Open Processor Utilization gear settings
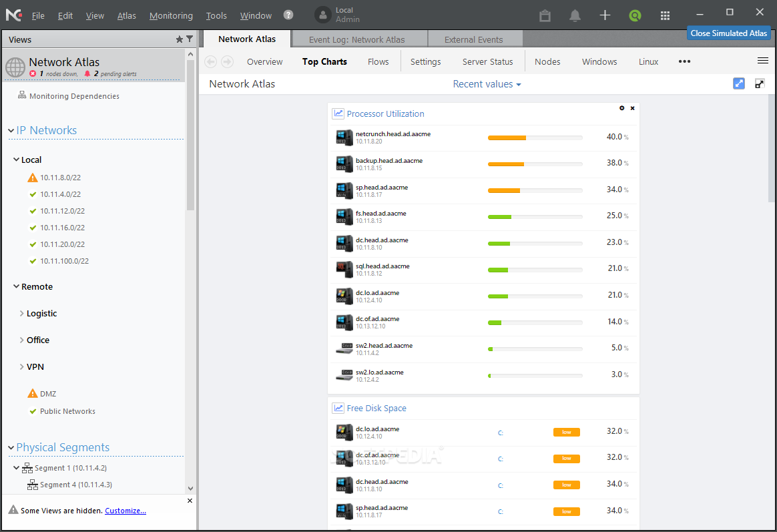 coord(622,108)
